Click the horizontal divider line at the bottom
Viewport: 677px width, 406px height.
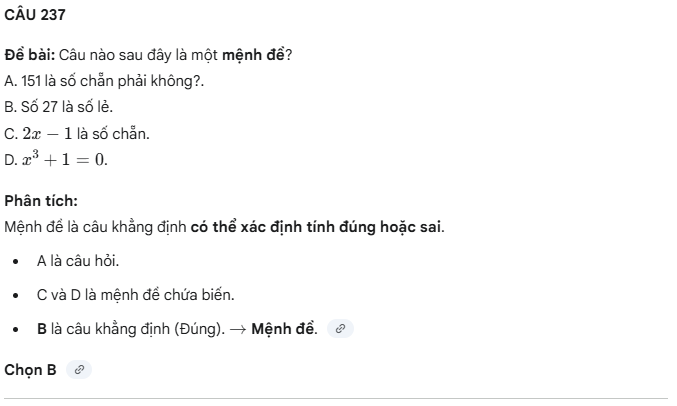pos(338,398)
